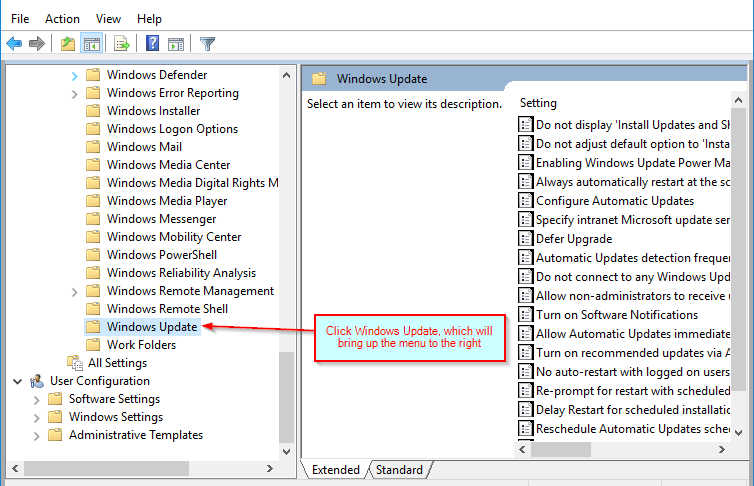Click the All Settings icon
This screenshot has width=754, height=486.
tap(75, 363)
